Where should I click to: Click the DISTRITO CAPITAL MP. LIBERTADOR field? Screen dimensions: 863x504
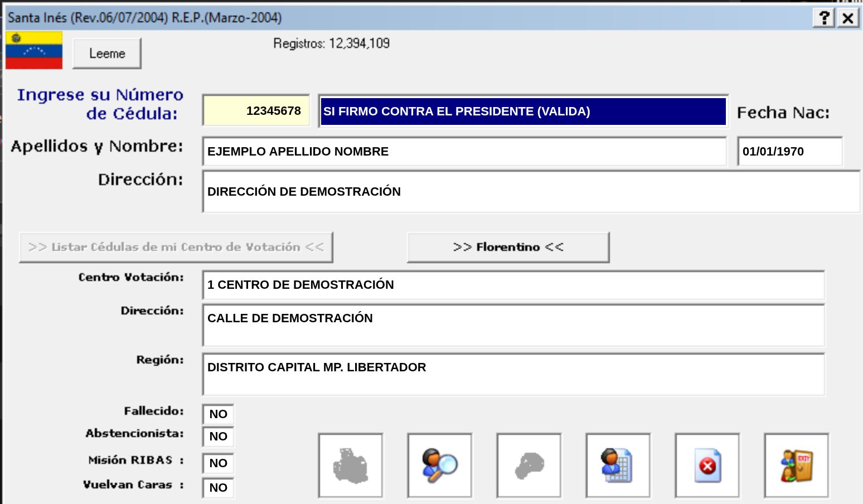(x=513, y=374)
